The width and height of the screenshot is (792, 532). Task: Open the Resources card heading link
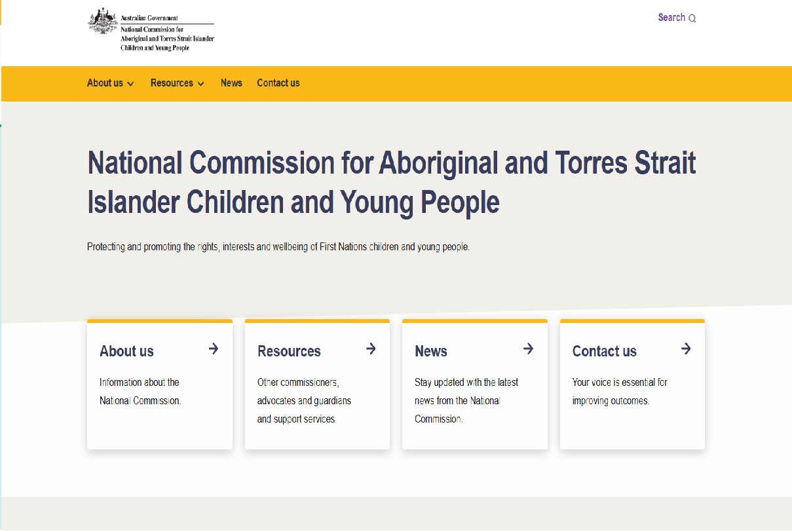pos(289,351)
